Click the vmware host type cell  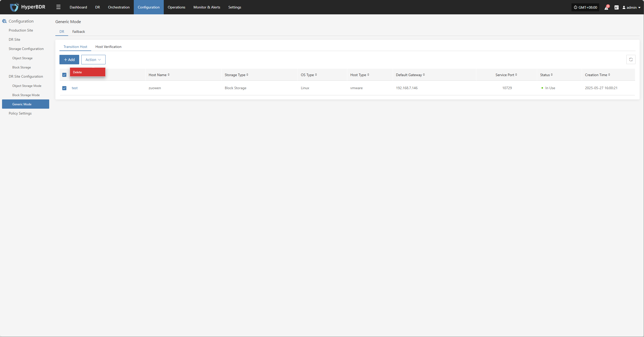point(356,88)
